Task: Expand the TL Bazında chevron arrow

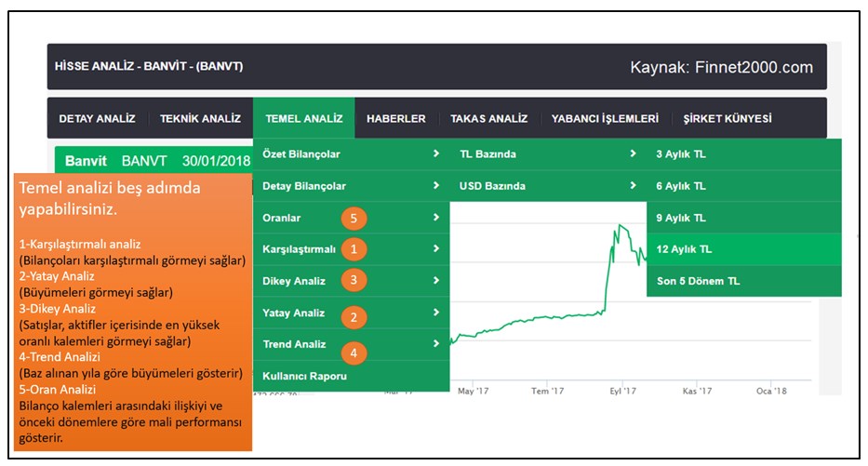Action: pyautogui.click(x=633, y=153)
